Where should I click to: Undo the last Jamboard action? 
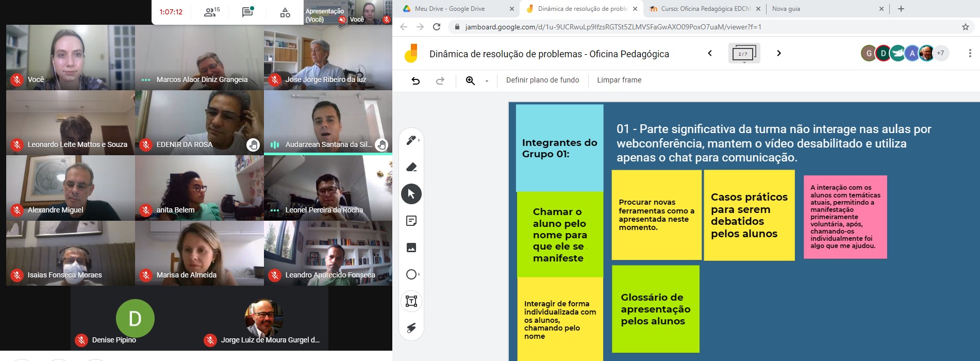coord(416,80)
